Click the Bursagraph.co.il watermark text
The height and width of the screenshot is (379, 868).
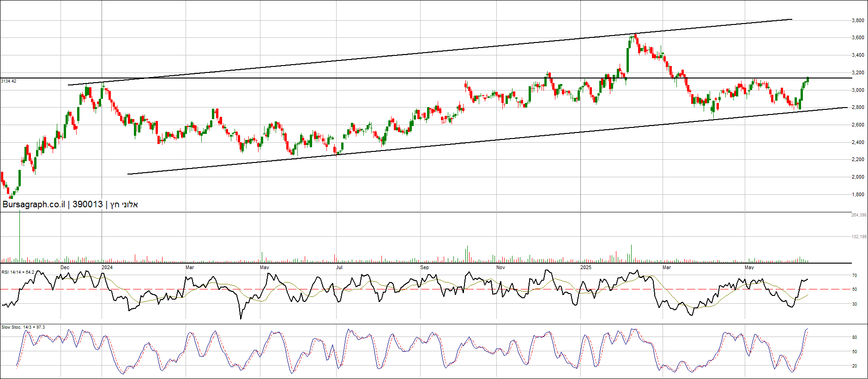coord(34,205)
